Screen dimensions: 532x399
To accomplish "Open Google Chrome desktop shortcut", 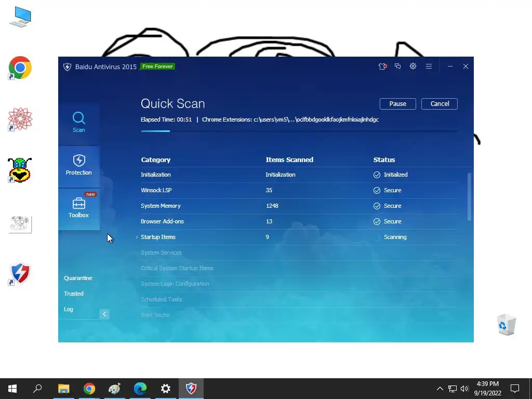I will click(20, 68).
